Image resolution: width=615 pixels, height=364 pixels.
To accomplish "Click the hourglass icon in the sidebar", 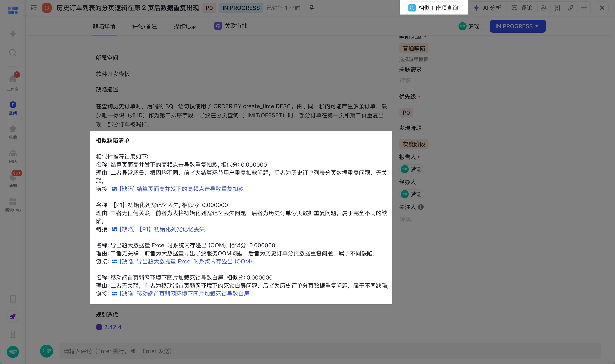I will tap(13, 334).
